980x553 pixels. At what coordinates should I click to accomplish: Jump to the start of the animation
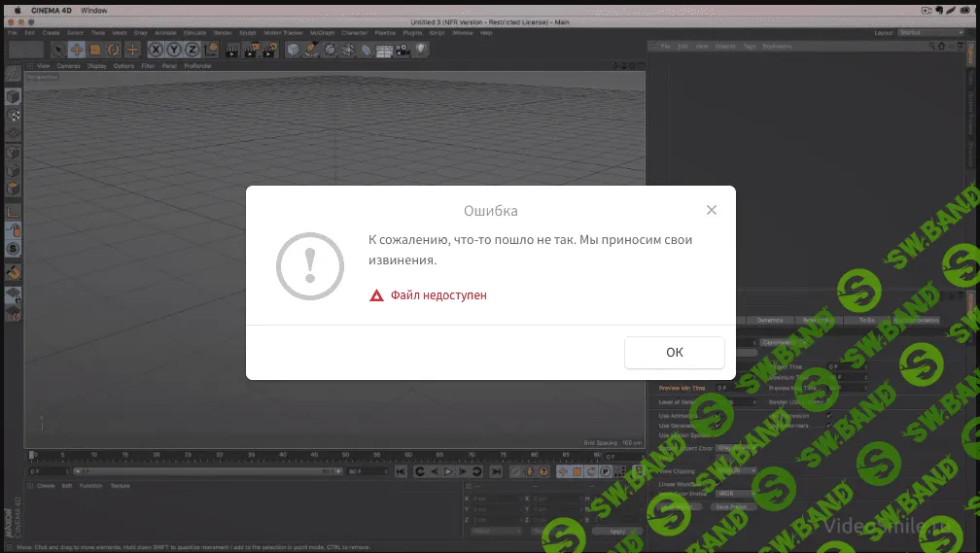pyautogui.click(x=402, y=471)
